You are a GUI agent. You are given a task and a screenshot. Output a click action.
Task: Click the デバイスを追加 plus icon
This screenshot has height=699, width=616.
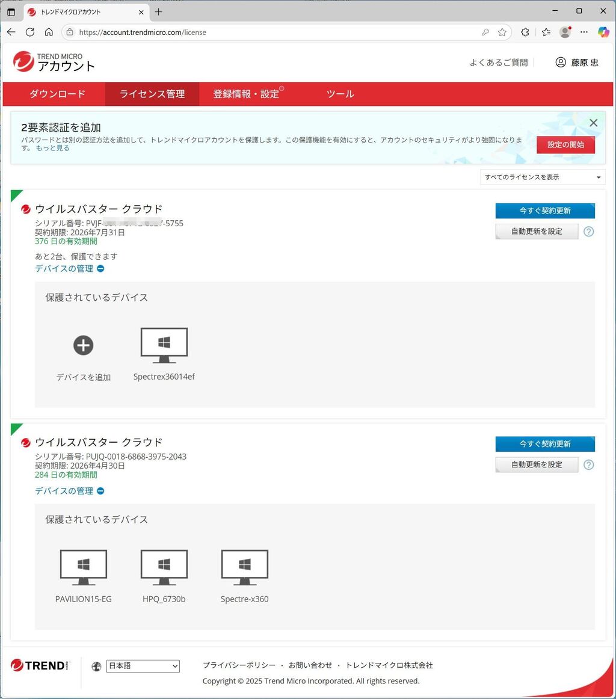(x=84, y=345)
